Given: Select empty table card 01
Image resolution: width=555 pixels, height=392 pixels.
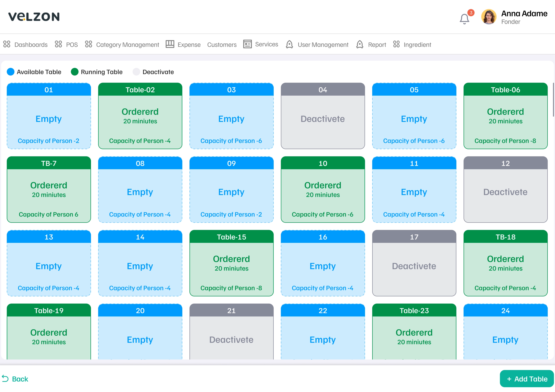Looking at the screenshot, I should (49, 116).
